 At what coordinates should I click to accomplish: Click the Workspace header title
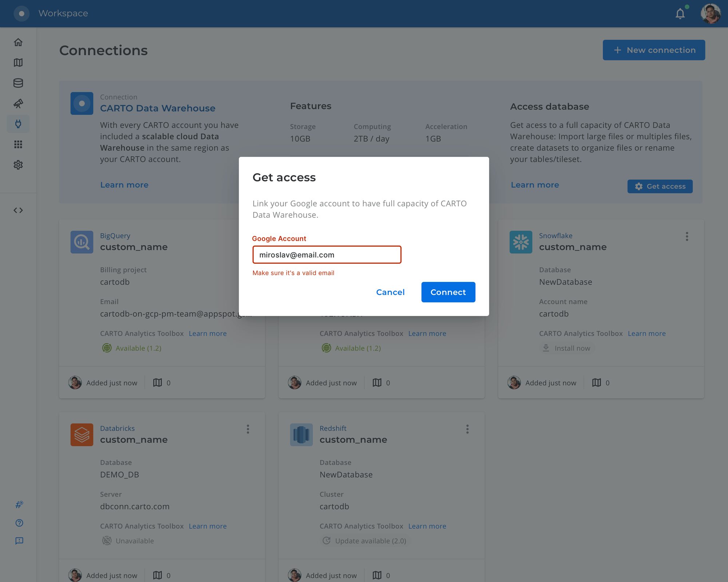[x=63, y=13]
